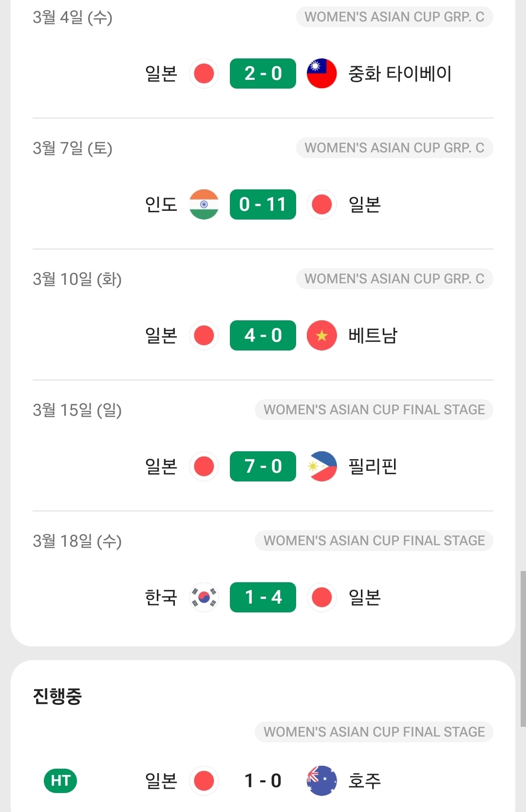Click the South Korea flag icon
Screen dimensions: 526x812
[x=204, y=597]
